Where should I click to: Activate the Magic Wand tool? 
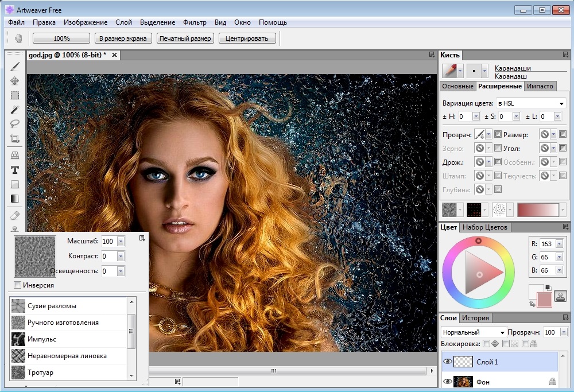click(15, 110)
